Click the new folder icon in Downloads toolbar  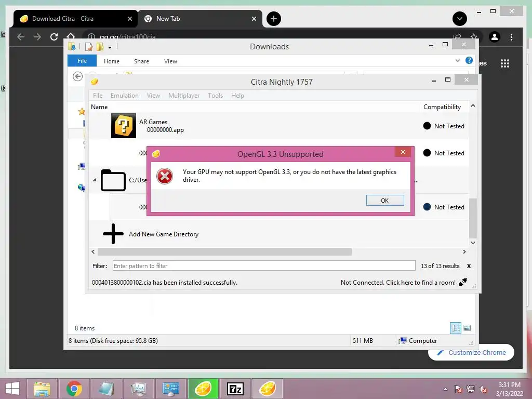point(100,47)
